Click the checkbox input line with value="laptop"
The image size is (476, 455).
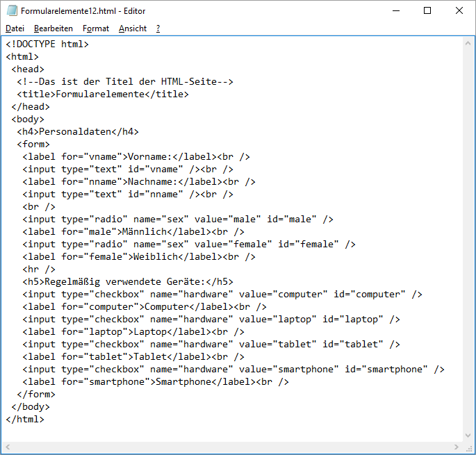tap(211, 320)
